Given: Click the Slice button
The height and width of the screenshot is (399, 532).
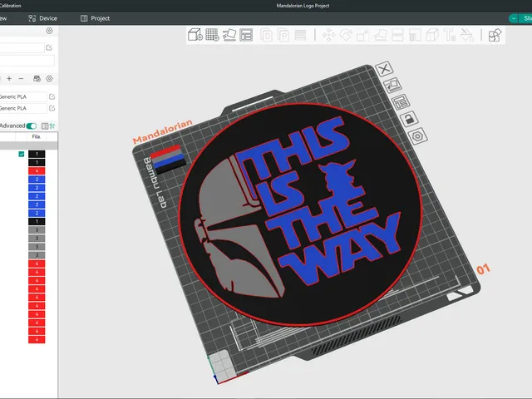Looking at the screenshot, I should (x=525, y=18).
